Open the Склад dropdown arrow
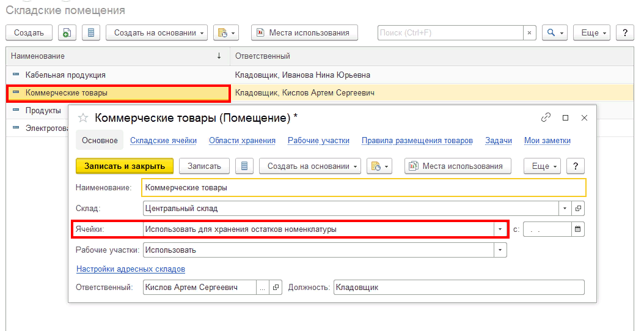 click(565, 208)
